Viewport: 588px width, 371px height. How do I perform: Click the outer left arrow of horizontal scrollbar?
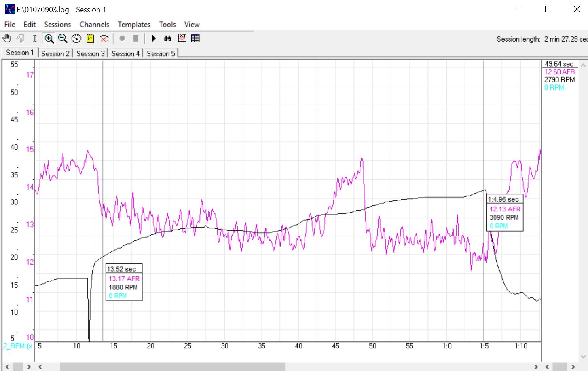pos(7,367)
